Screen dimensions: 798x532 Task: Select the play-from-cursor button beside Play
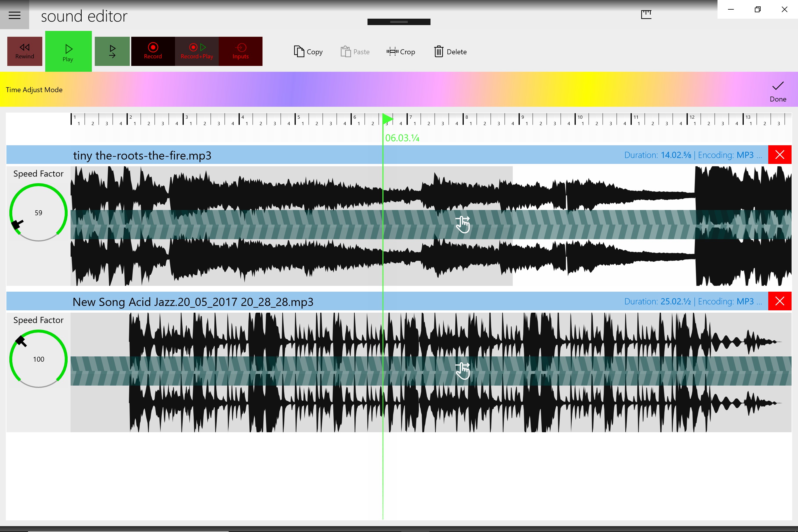click(112, 51)
